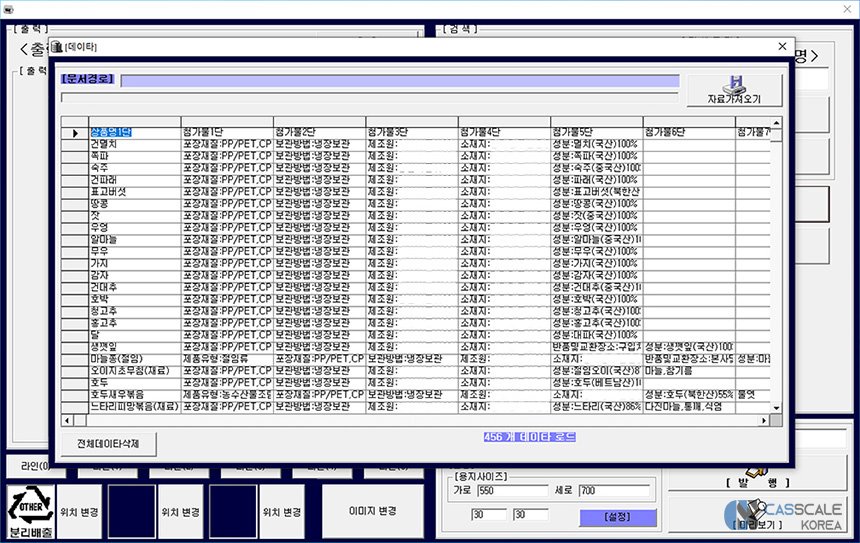This screenshot has width=860, height=543.
Task: Click the horizontal scrollbar left arrow
Action: point(67,408)
